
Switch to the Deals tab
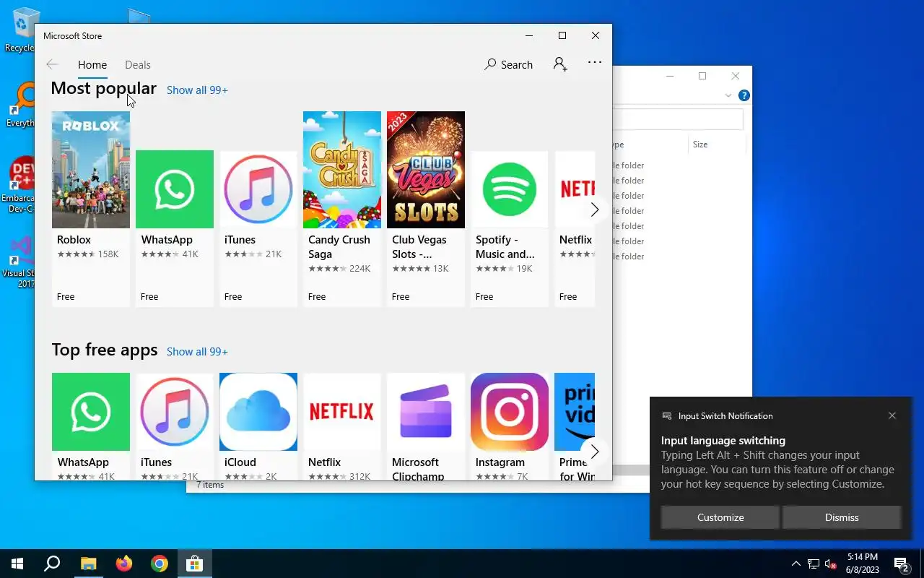click(138, 65)
